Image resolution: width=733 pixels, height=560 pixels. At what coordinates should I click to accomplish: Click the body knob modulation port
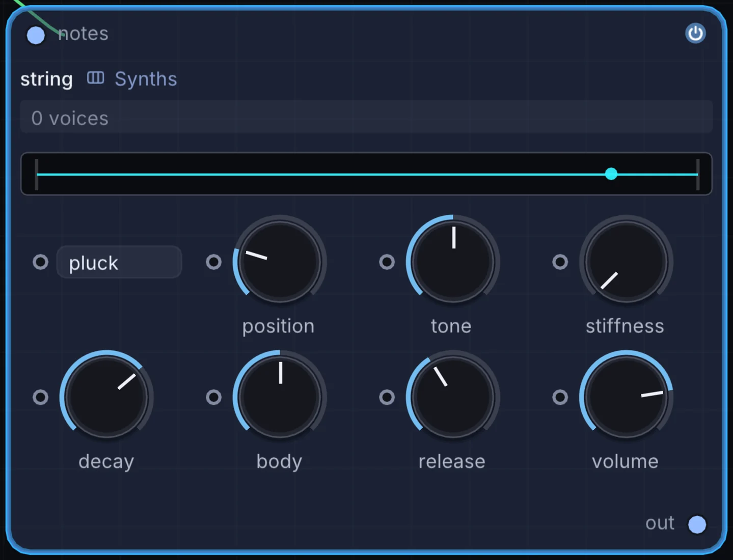click(213, 397)
